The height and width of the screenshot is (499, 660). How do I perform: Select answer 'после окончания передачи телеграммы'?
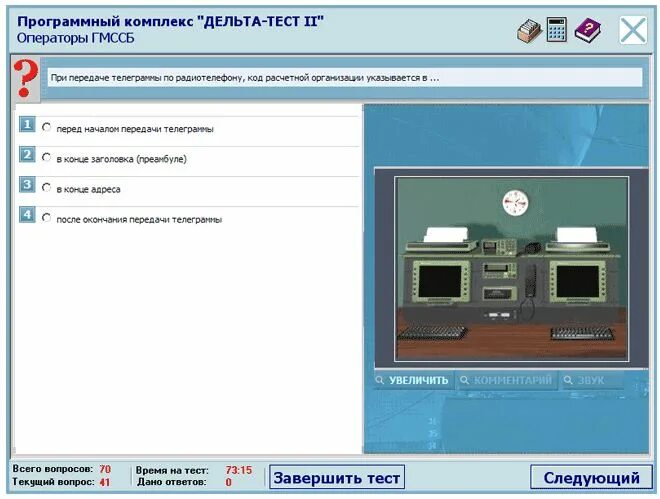click(46, 218)
